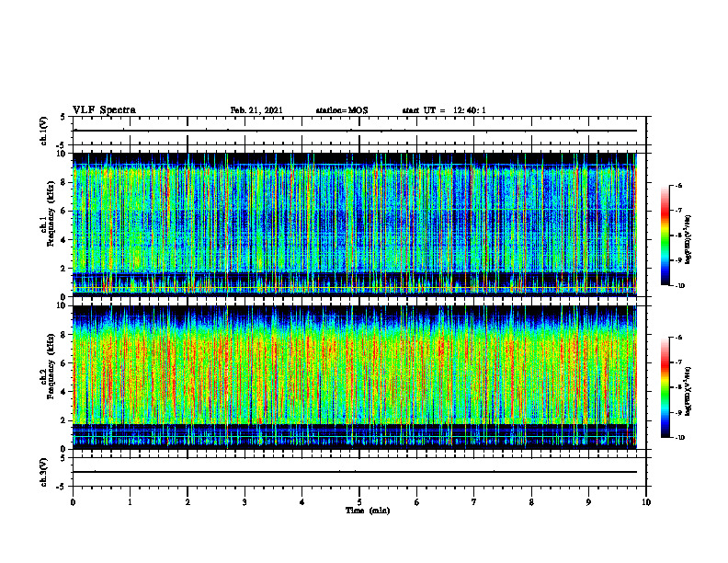Click the "Time (min)" axis label

coord(368,511)
